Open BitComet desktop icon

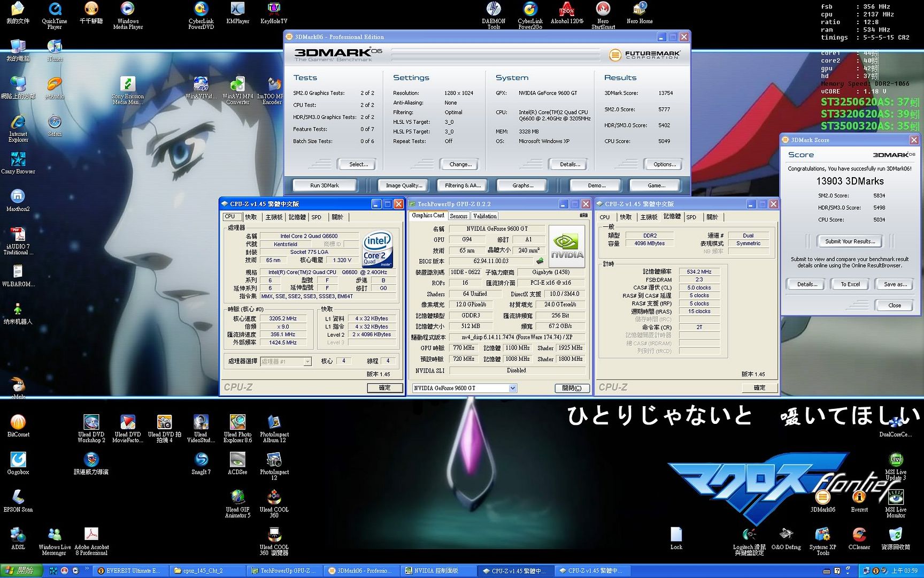pyautogui.click(x=18, y=426)
